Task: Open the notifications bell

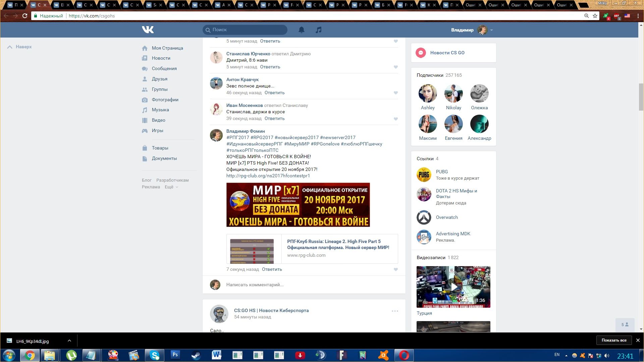Action: point(302,30)
